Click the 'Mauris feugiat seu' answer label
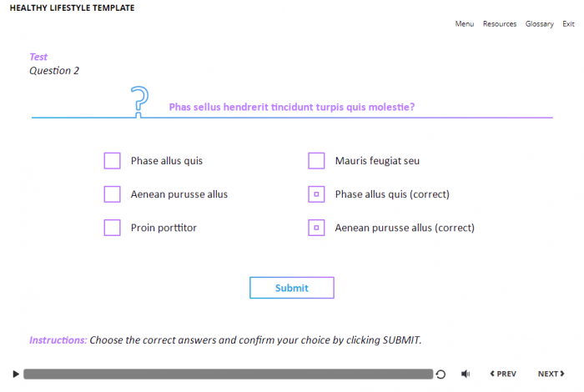 click(x=377, y=161)
